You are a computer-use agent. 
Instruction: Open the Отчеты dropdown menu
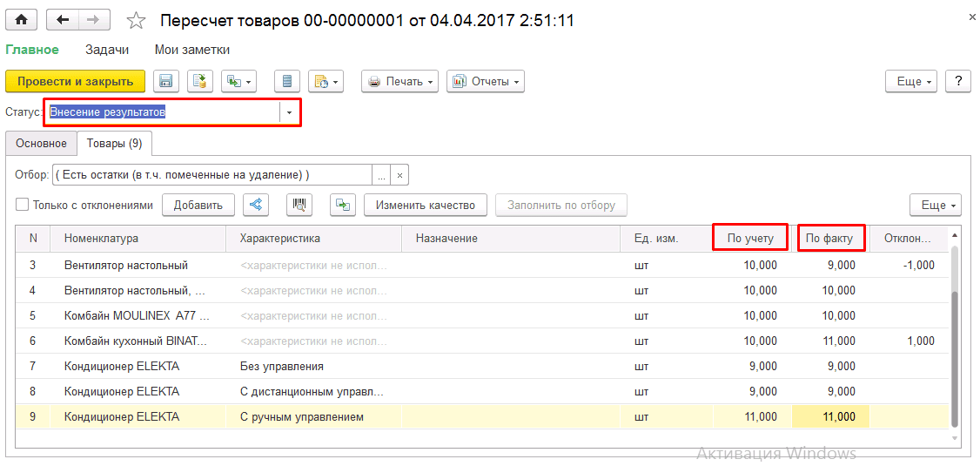(x=486, y=81)
